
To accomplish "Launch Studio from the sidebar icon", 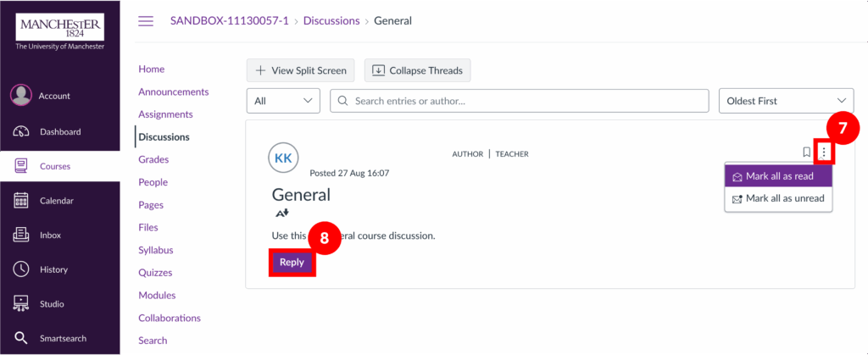I will coord(22,304).
